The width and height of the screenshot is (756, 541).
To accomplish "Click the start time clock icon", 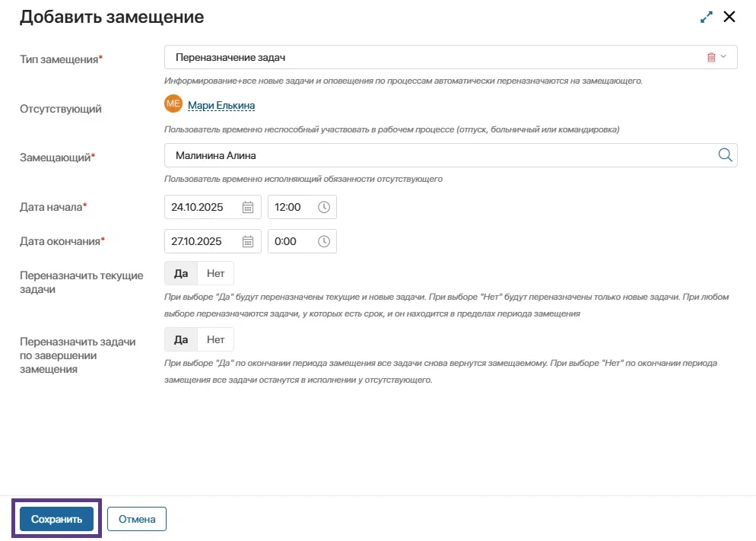I will click(x=324, y=207).
